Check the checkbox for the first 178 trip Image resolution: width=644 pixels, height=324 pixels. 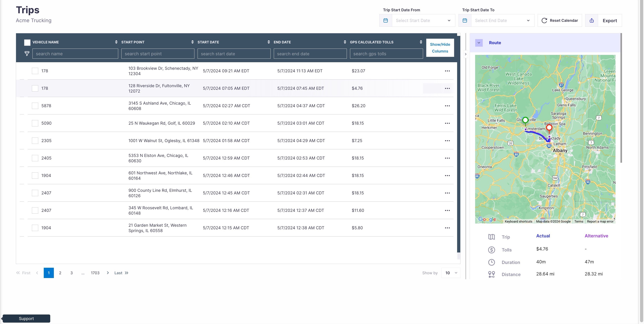[x=35, y=71]
